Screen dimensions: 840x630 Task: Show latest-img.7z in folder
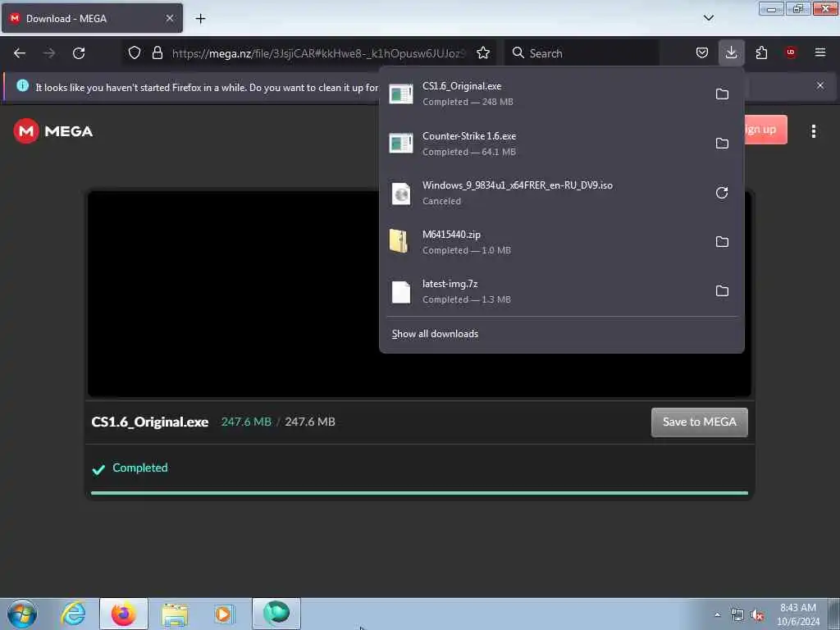(x=722, y=291)
